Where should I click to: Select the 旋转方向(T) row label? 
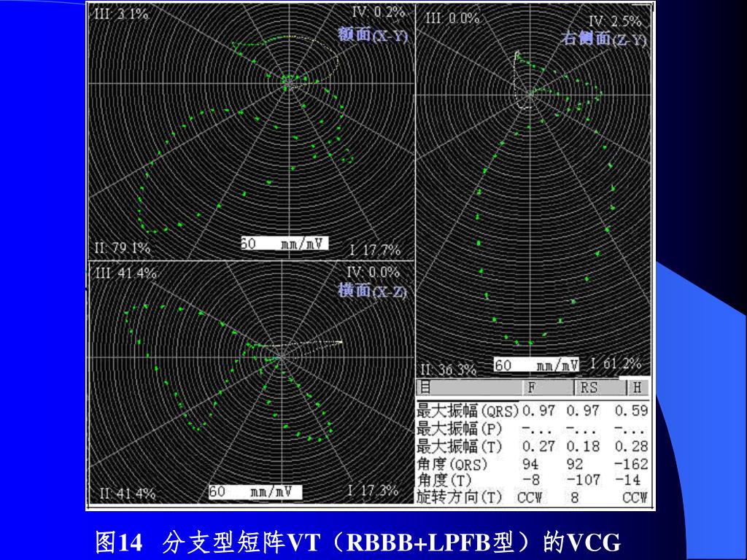click(460, 497)
